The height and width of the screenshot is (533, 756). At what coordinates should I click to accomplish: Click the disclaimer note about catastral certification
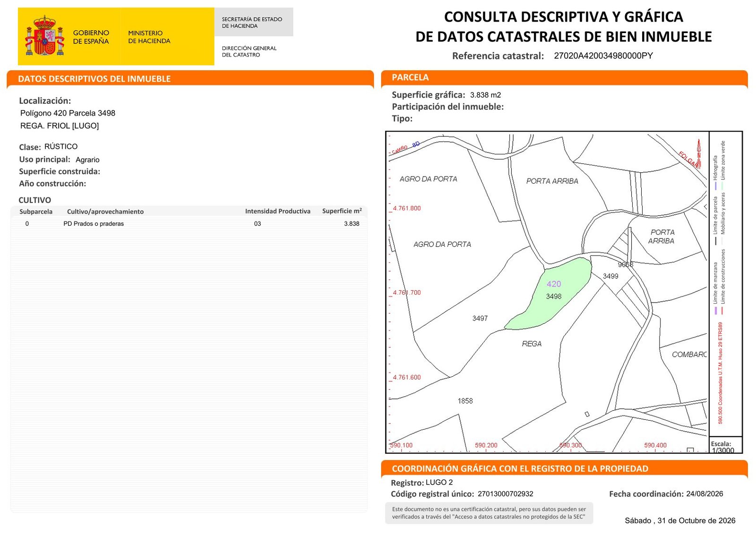pos(489,513)
